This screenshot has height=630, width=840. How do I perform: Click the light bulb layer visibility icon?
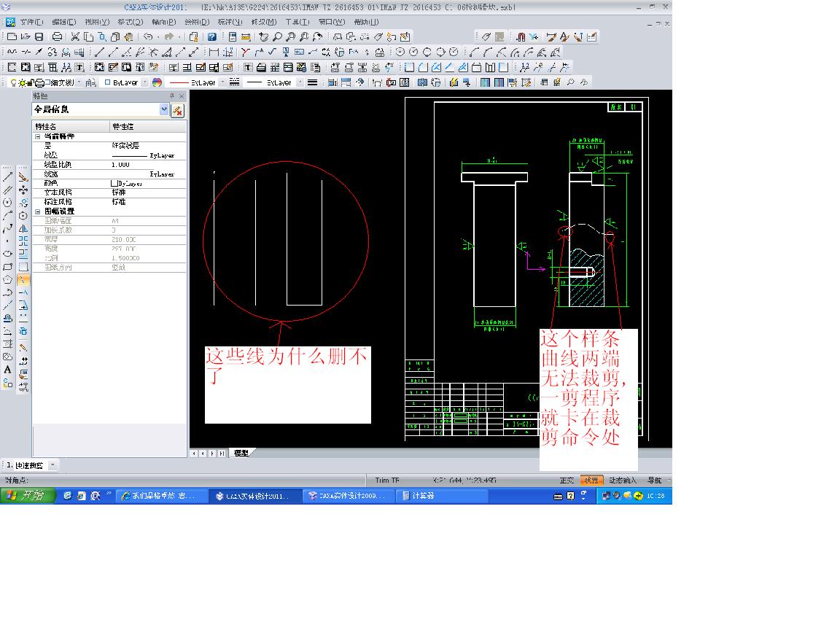13,82
